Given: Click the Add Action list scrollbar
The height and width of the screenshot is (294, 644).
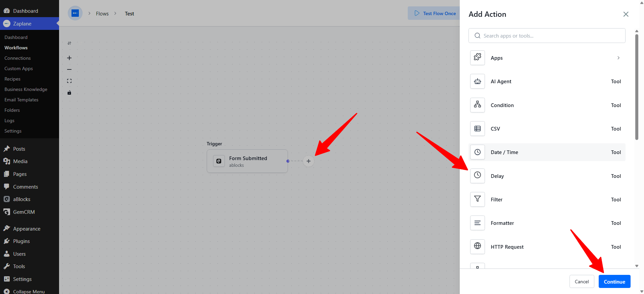Looking at the screenshot, I should tap(637, 87).
